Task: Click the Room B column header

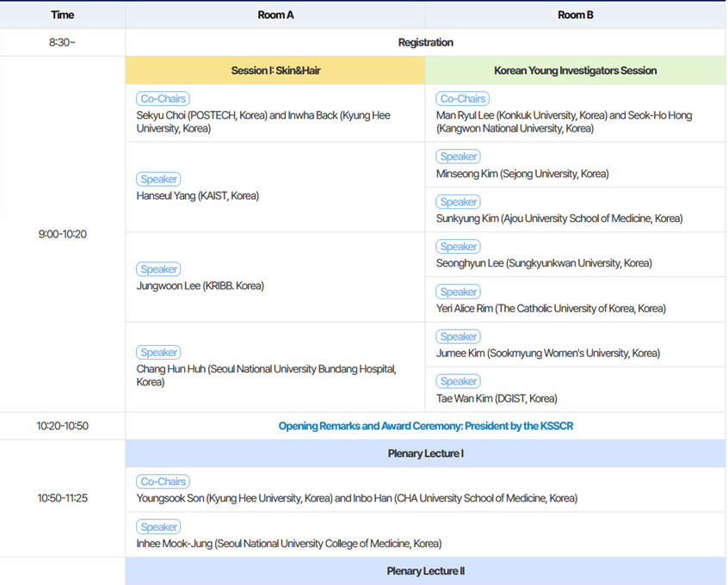Action: 575,15
